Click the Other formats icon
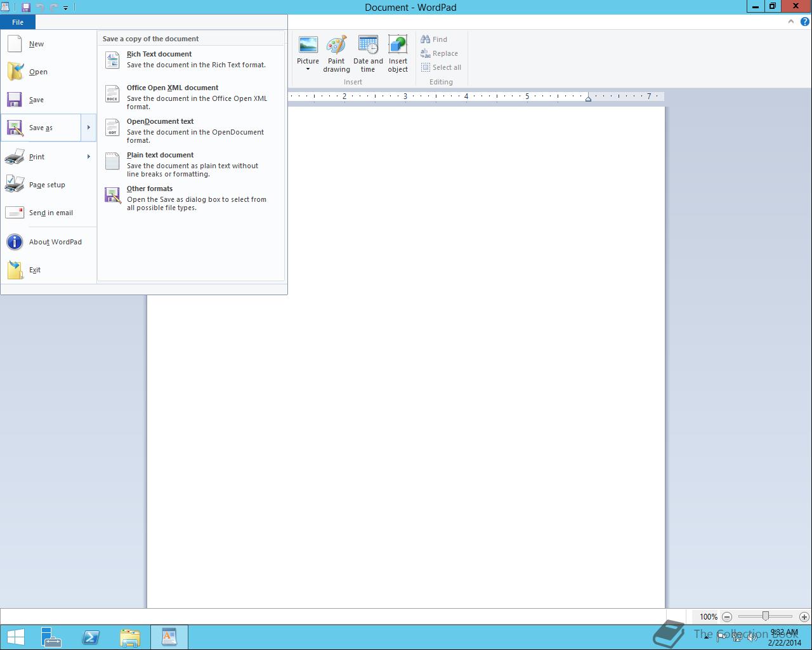This screenshot has width=812, height=650. click(x=112, y=195)
